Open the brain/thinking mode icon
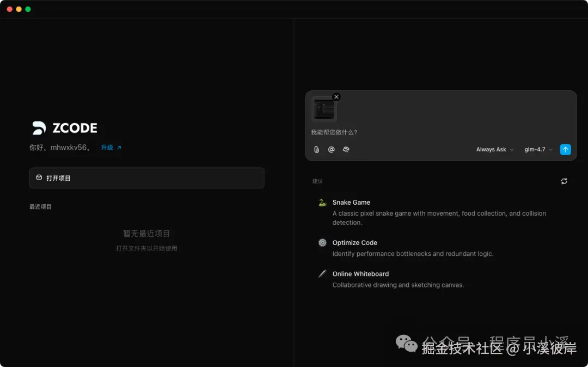Screen dimensions: 588x367 tap(346, 149)
